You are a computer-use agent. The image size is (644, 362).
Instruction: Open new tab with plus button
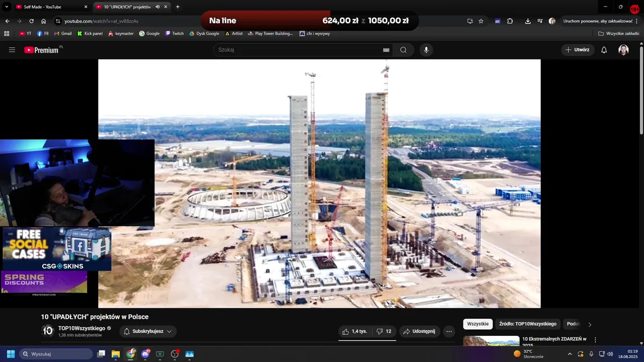point(178,7)
